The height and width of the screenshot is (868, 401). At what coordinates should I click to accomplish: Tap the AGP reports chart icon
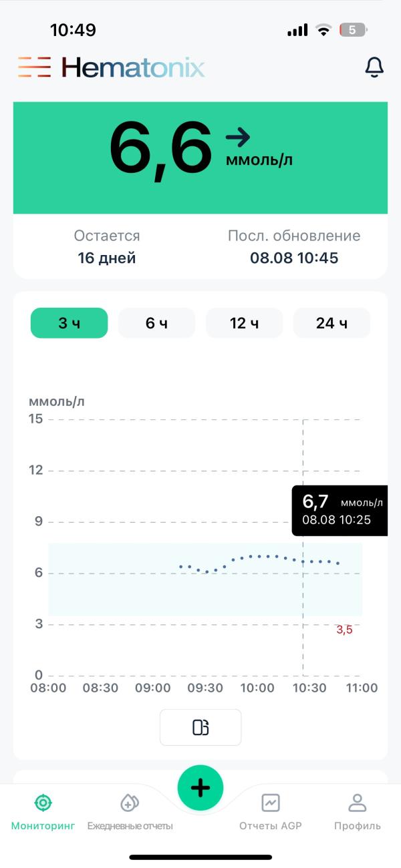pos(271,802)
